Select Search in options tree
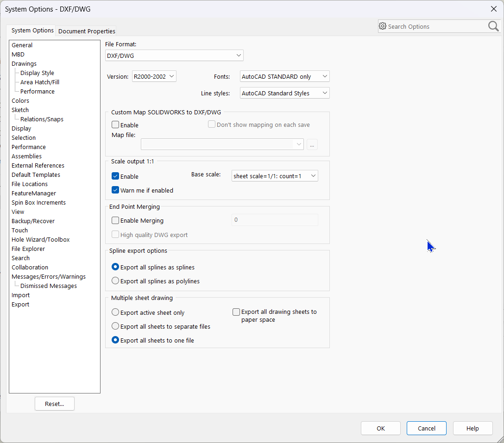 [20, 258]
